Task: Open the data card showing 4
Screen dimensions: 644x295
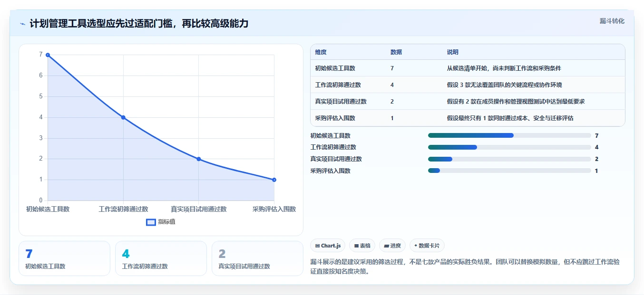Action: tap(161, 258)
